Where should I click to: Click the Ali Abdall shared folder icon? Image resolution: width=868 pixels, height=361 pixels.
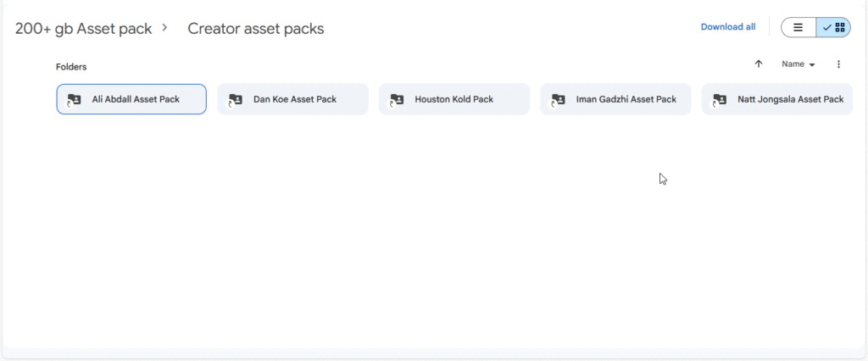coord(74,99)
